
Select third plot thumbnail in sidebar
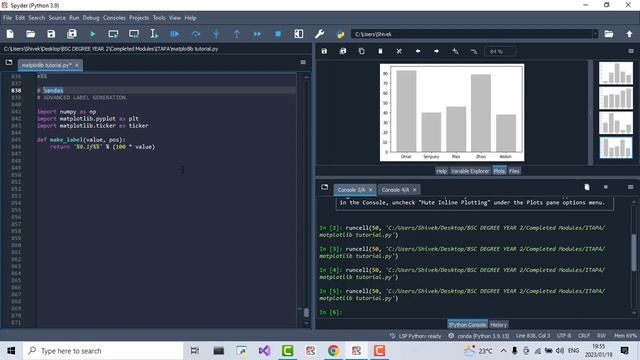616,123
